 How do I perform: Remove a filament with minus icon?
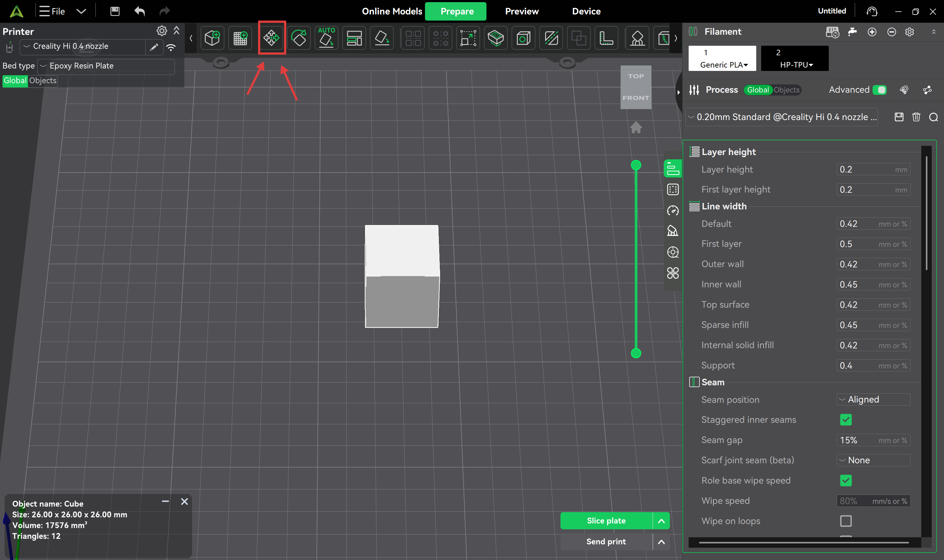pyautogui.click(x=891, y=32)
